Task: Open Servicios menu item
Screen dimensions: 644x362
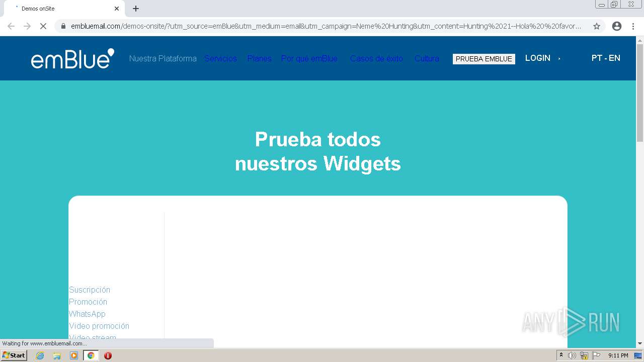Action: [x=220, y=59]
